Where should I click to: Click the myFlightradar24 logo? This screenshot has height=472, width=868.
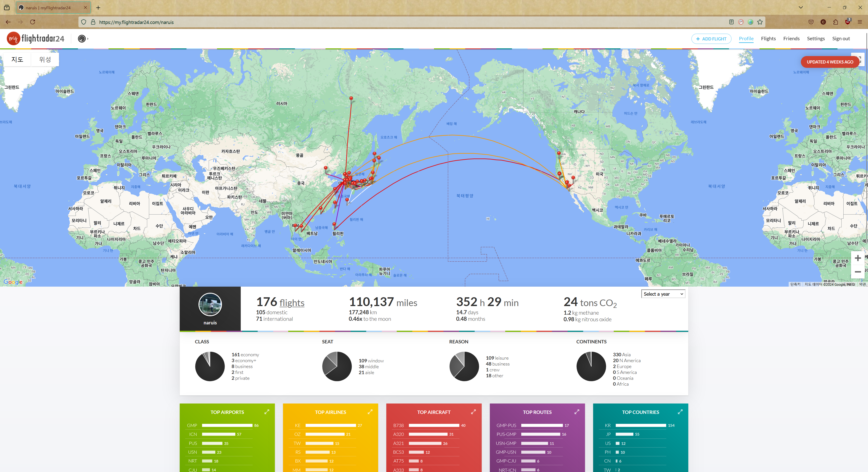point(36,38)
